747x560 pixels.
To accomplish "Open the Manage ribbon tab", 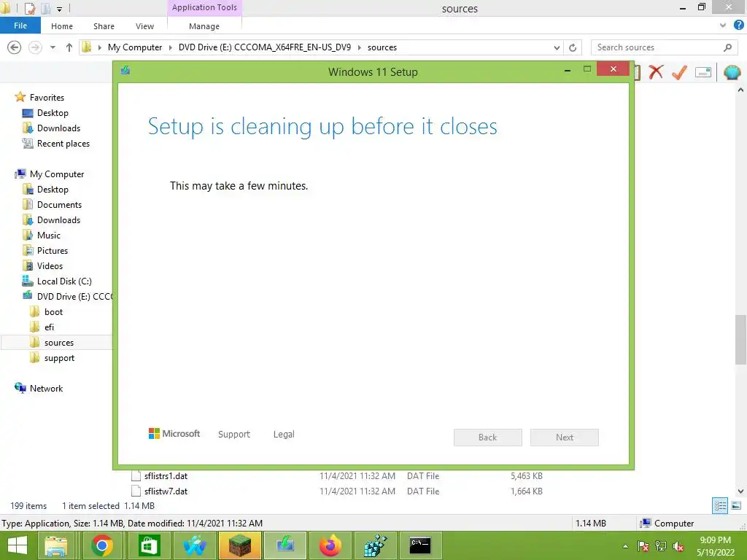I will tap(204, 26).
